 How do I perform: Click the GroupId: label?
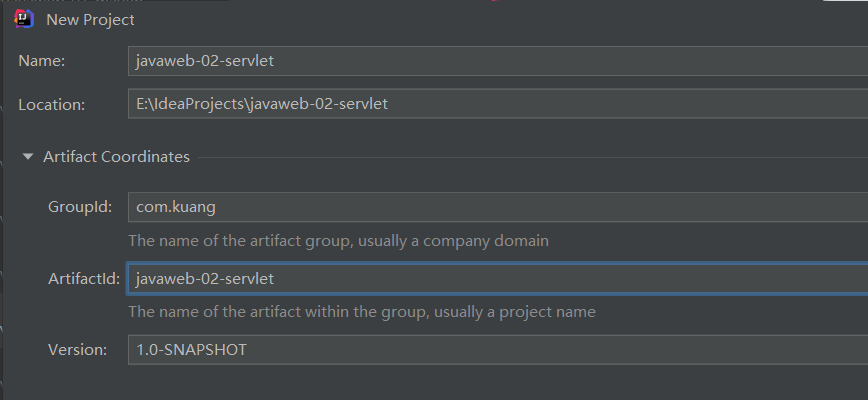coord(80,207)
